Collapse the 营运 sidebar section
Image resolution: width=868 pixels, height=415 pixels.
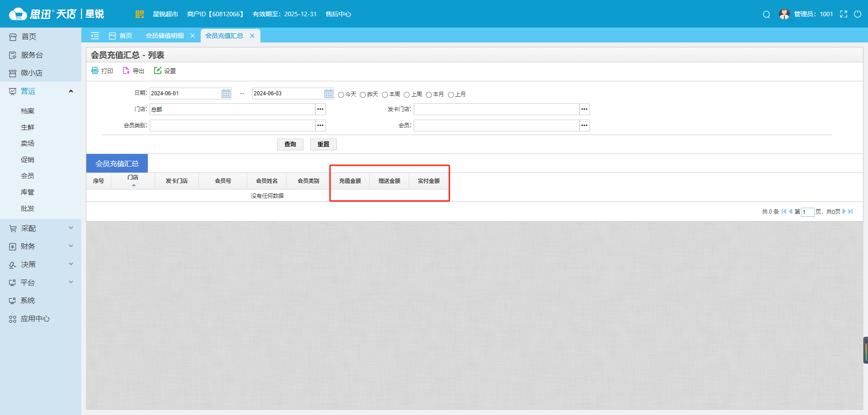(71, 91)
